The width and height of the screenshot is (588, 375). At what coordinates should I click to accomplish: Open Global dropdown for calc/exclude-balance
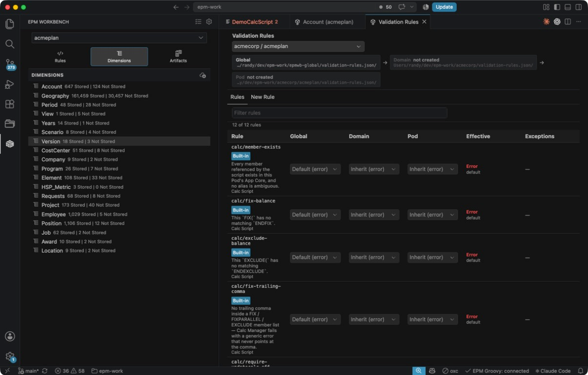tap(315, 257)
